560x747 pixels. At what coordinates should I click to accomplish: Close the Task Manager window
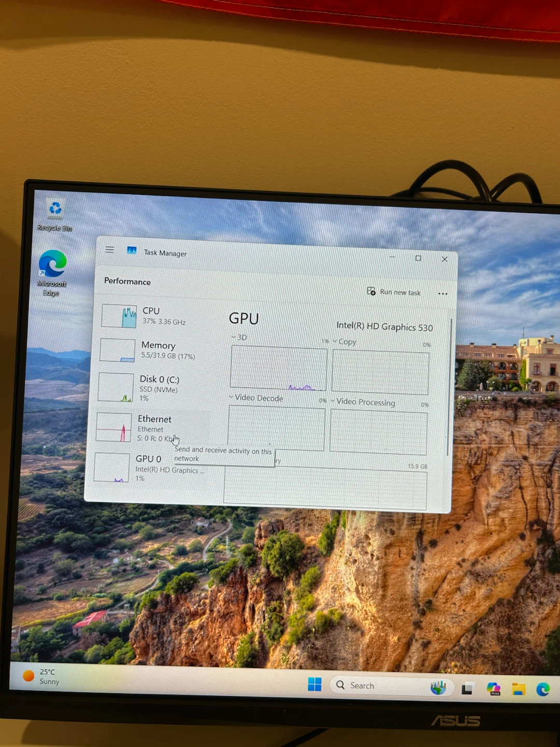pyautogui.click(x=444, y=259)
